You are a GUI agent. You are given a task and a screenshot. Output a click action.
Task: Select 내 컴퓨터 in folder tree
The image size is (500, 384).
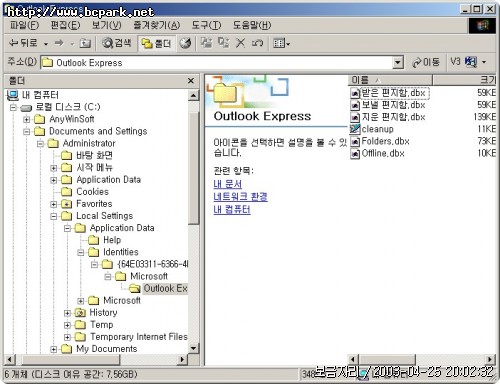[x=40, y=95]
